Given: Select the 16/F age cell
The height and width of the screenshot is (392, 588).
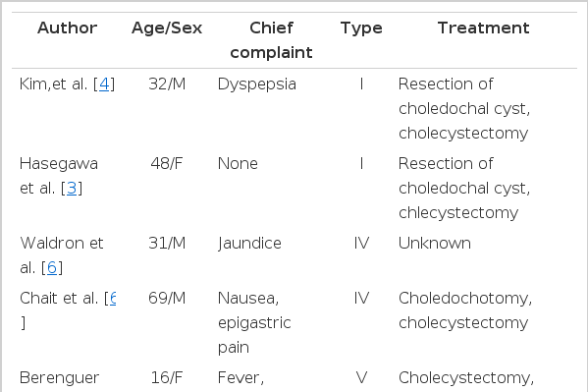Looking at the screenshot, I should (x=167, y=377).
